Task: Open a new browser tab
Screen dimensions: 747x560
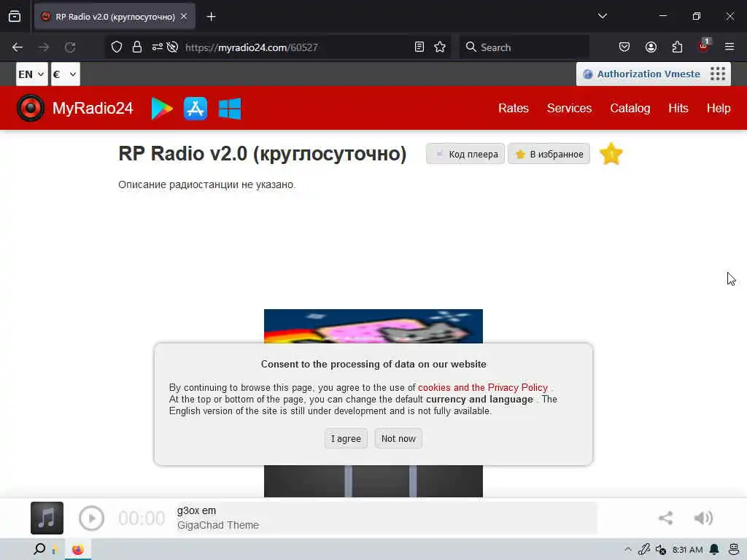Action: pyautogui.click(x=211, y=17)
